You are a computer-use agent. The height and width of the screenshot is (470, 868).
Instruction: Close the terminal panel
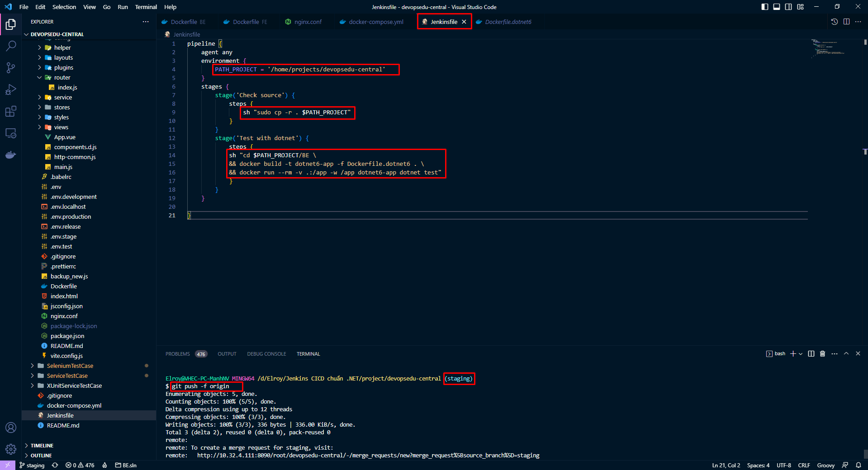click(858, 354)
